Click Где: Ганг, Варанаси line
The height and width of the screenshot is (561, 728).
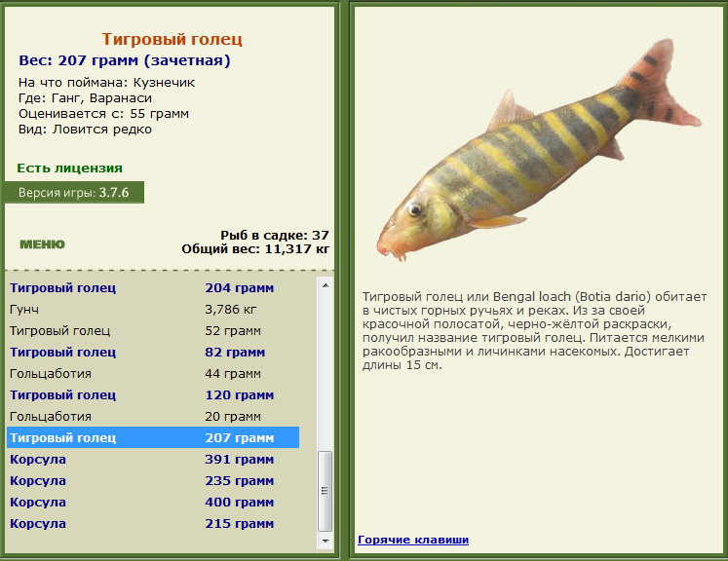click(x=85, y=98)
